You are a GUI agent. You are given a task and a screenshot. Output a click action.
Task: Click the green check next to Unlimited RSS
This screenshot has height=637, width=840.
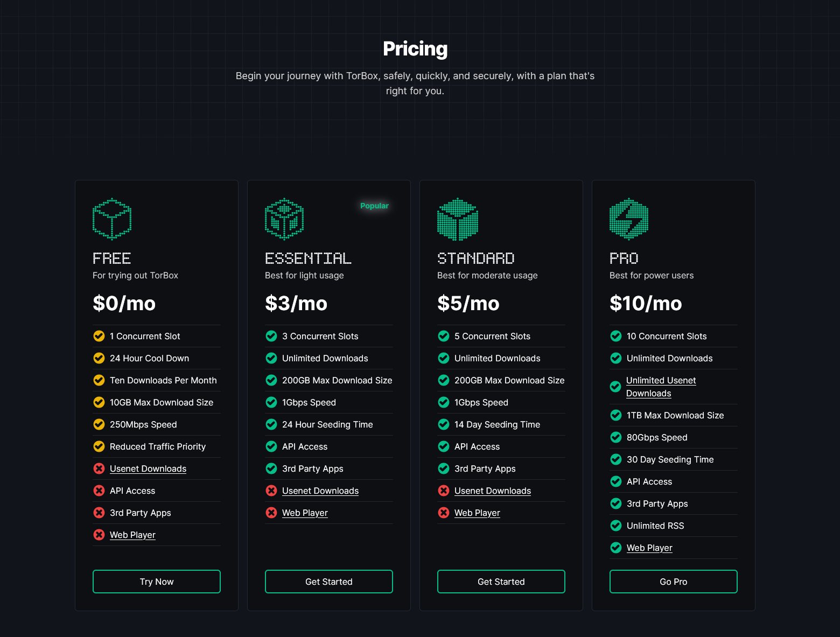click(x=616, y=525)
